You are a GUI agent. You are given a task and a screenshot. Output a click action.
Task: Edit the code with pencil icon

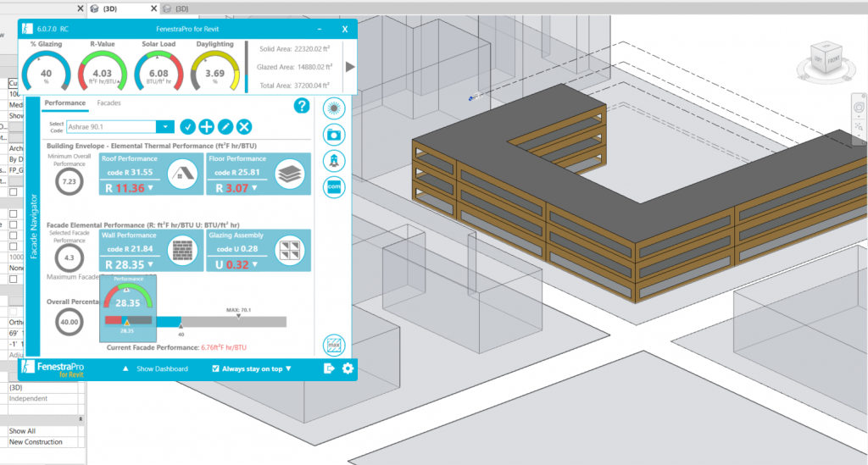coord(225,126)
